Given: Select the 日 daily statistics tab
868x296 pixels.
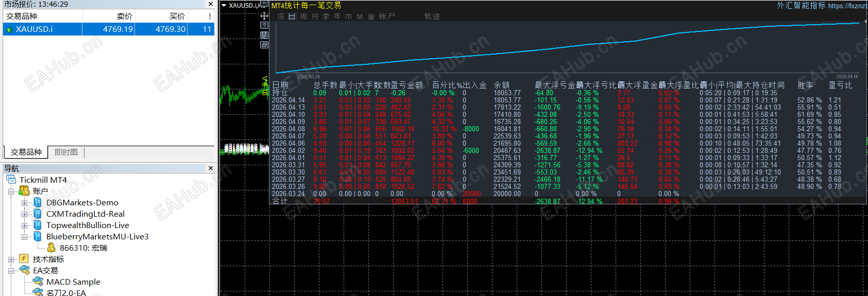Looking at the screenshot, I should [292, 16].
